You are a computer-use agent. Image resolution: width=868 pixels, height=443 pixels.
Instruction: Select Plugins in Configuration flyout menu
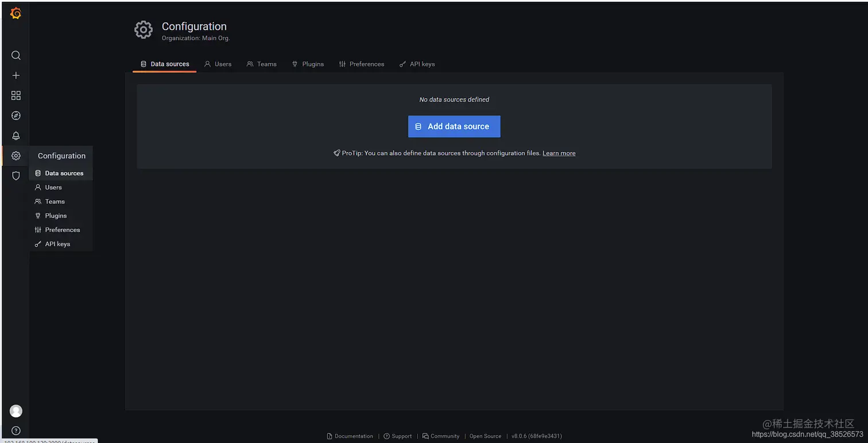61,216
